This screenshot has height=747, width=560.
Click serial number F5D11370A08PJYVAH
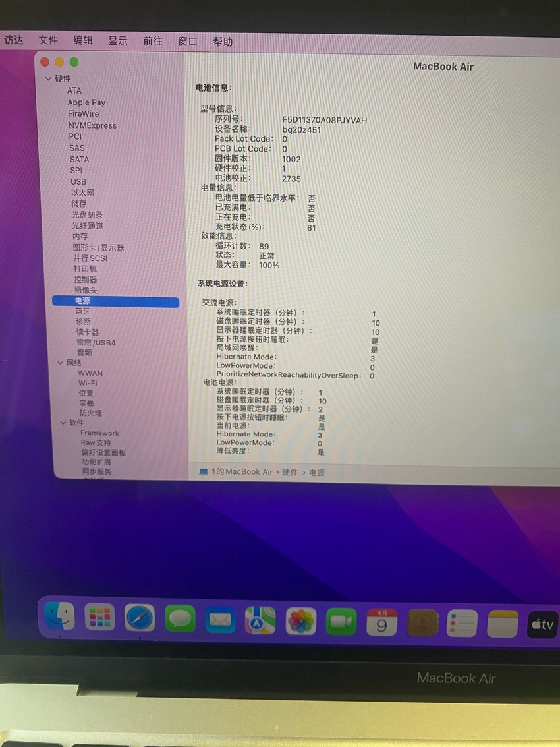click(x=325, y=121)
